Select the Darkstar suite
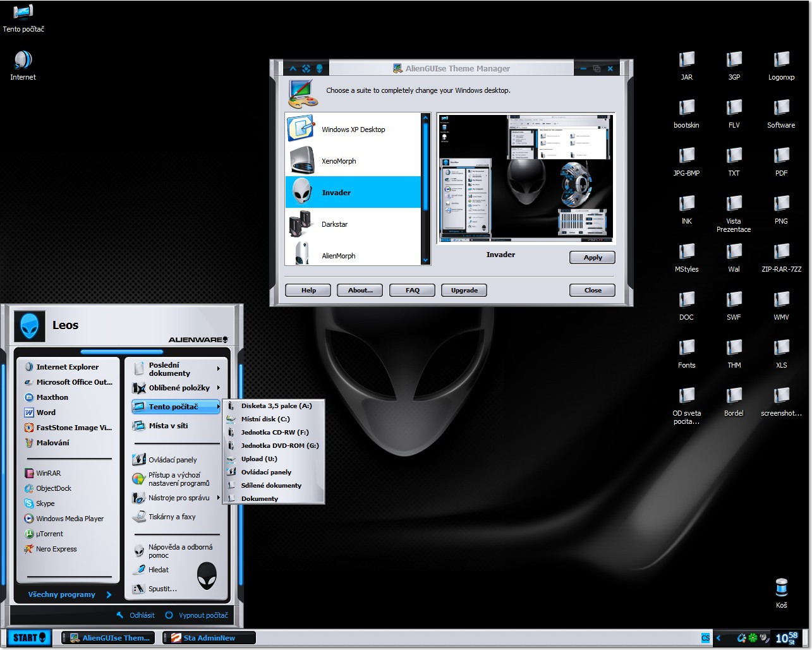812x650 pixels. (353, 224)
